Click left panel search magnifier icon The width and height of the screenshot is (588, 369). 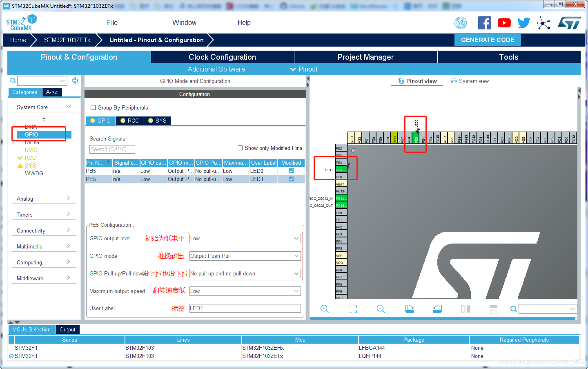(13, 81)
